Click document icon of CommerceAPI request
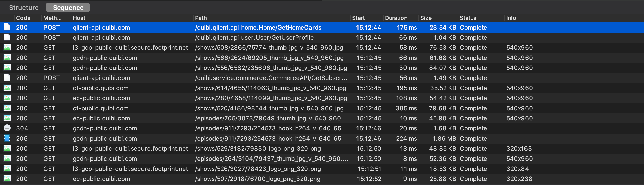The height and width of the screenshot is (185, 644). [7, 78]
